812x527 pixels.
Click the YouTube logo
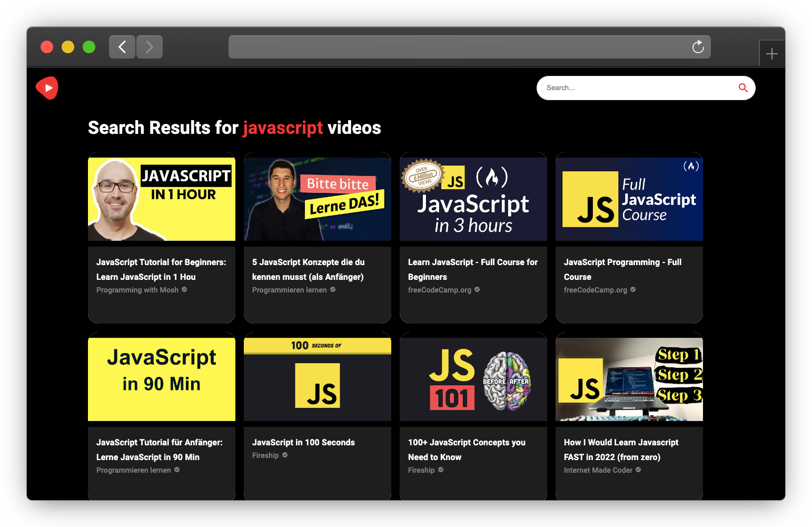coord(47,88)
